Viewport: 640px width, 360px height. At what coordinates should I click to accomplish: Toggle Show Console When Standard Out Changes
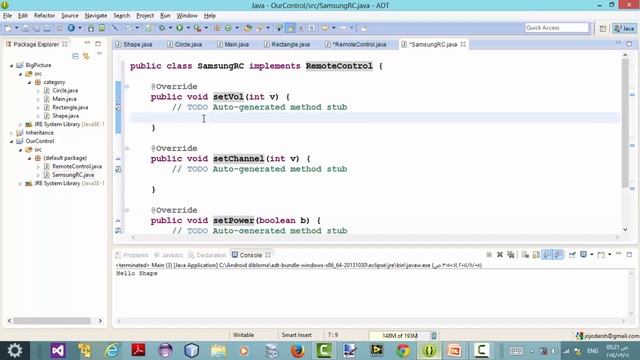coord(547,255)
